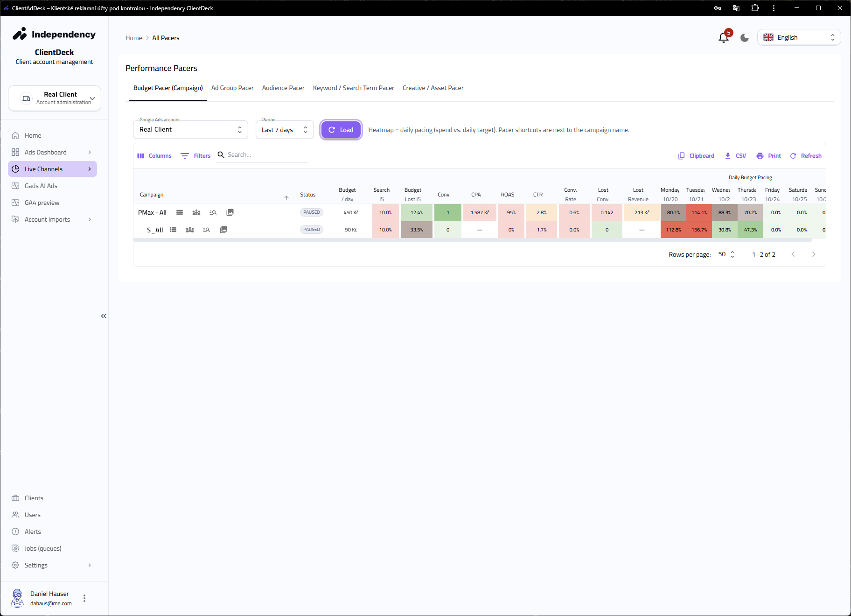The width and height of the screenshot is (851, 616).
Task: Click the Load button
Action: coord(341,130)
